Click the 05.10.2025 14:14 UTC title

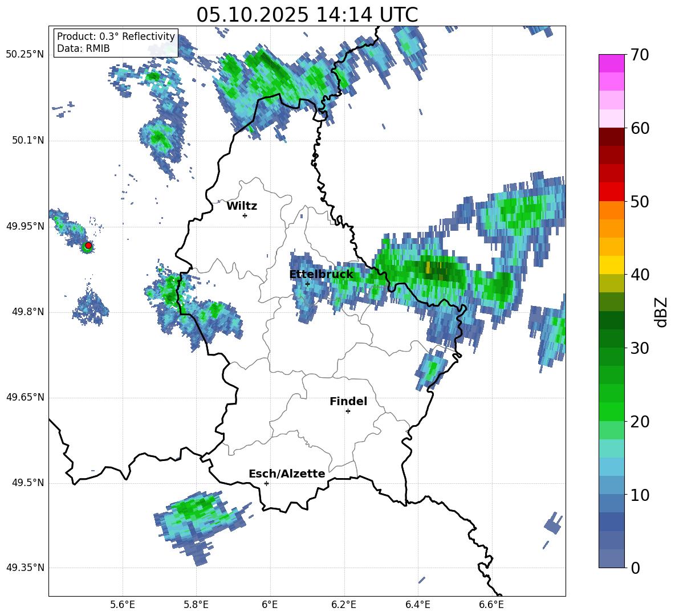pos(307,15)
